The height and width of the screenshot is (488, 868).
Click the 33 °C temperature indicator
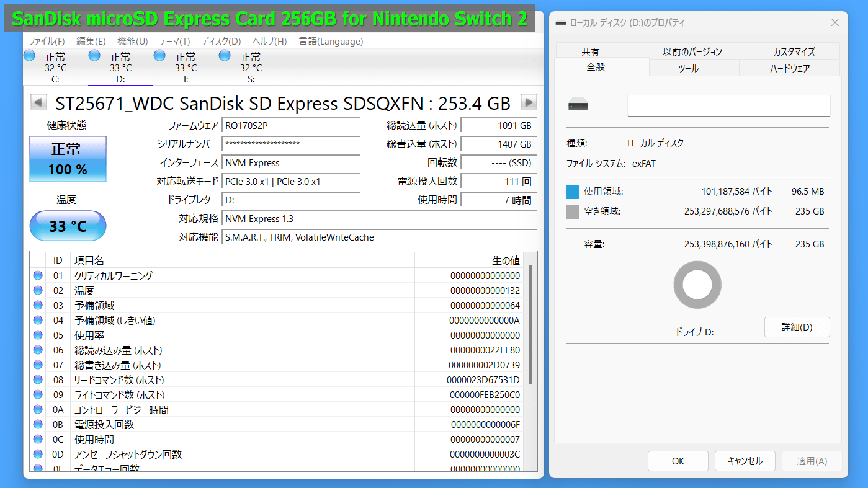pyautogui.click(x=68, y=226)
